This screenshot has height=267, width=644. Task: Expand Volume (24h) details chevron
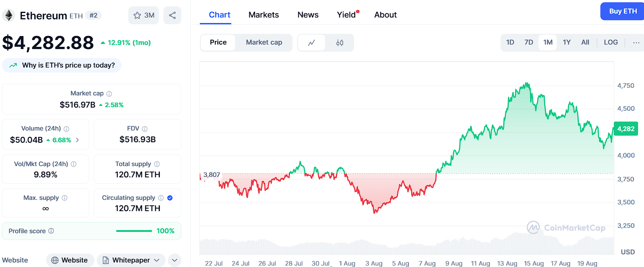point(77,140)
